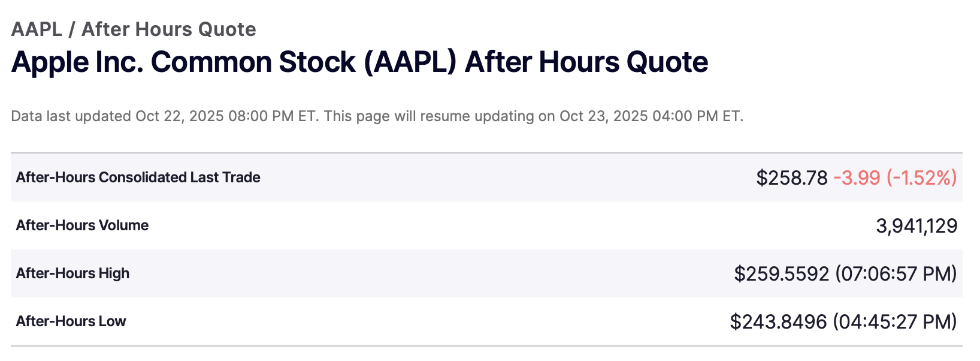Screen dimensions: 980x361
Task: Click the red -3.99 price change
Action: 857,178
